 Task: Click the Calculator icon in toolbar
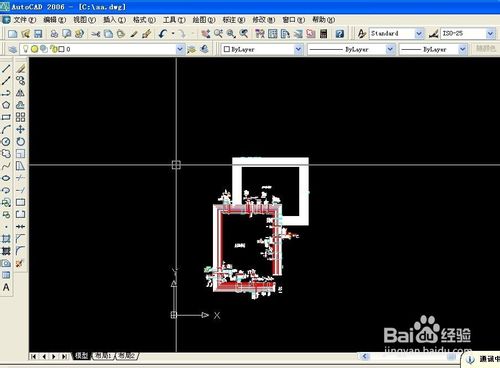click(x=323, y=34)
